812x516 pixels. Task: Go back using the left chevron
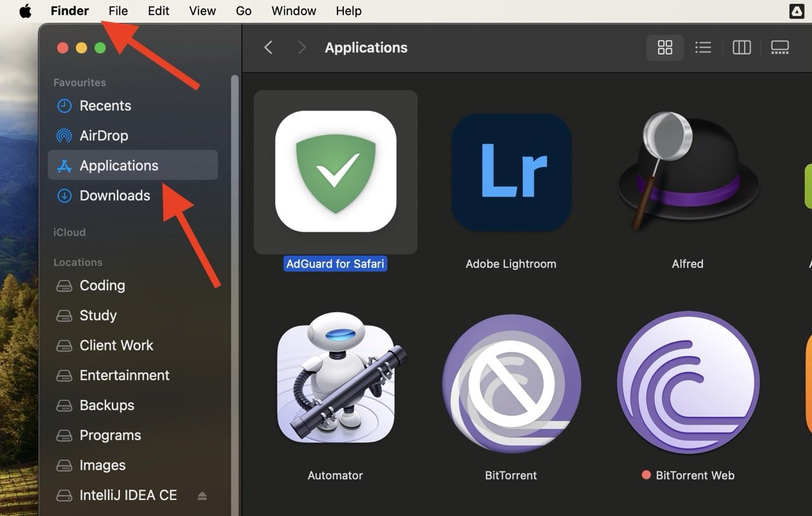[x=268, y=48]
